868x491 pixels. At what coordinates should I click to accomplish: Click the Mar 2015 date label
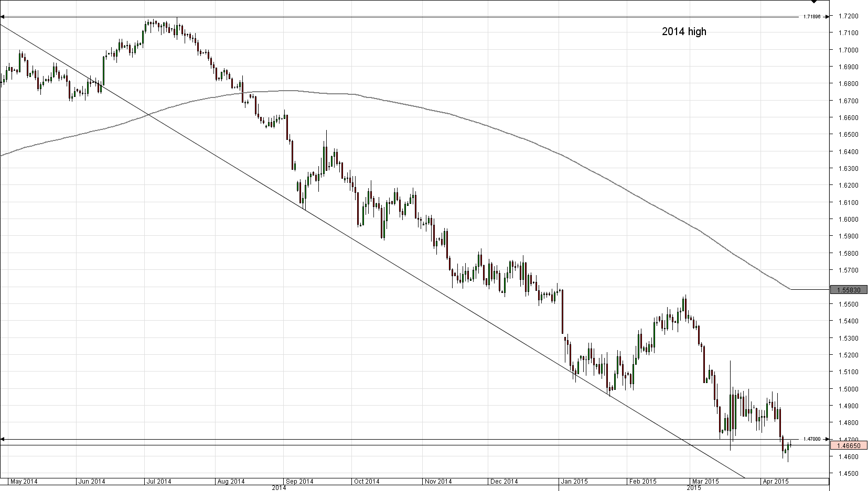[x=705, y=481]
